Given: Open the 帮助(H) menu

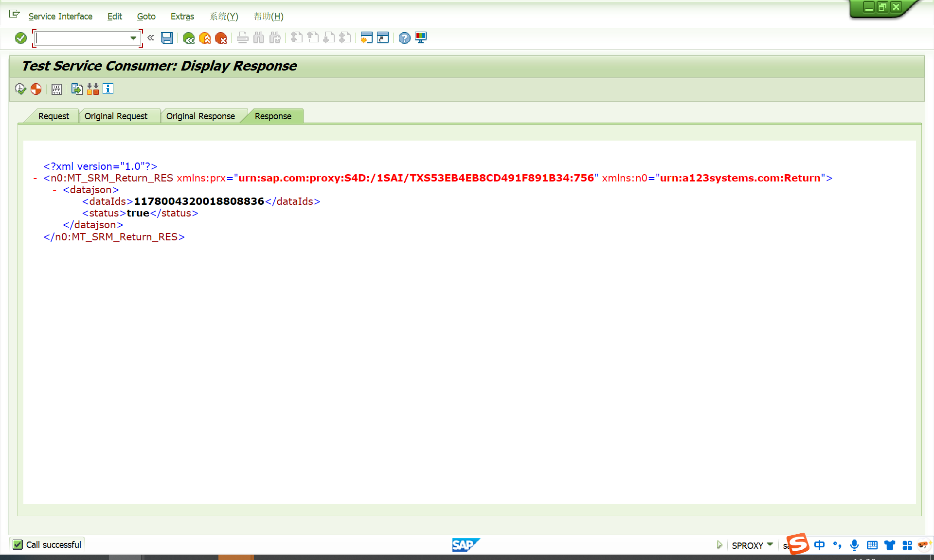Looking at the screenshot, I should pos(269,17).
